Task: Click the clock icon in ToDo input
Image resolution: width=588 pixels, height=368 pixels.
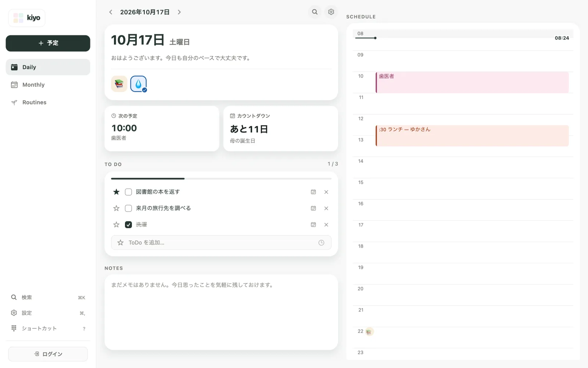Action: click(x=321, y=243)
